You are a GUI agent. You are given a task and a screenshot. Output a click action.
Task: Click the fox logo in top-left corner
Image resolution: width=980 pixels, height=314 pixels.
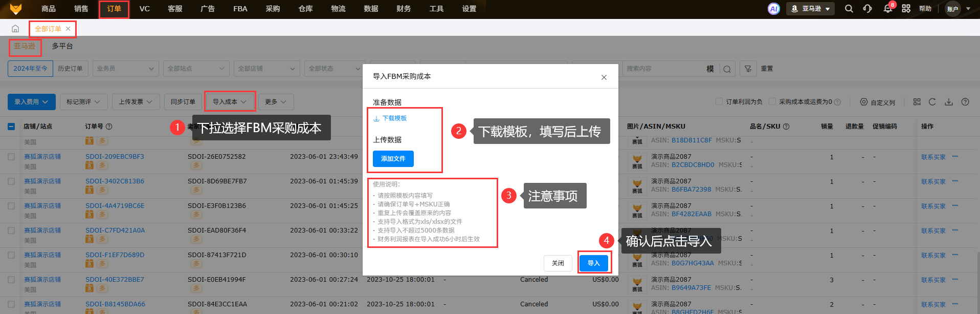click(16, 9)
